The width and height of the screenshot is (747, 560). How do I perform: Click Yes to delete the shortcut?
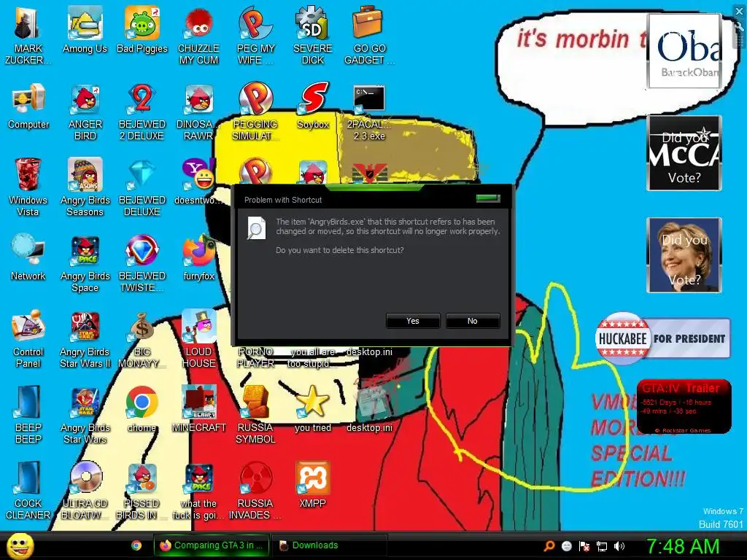[413, 321]
